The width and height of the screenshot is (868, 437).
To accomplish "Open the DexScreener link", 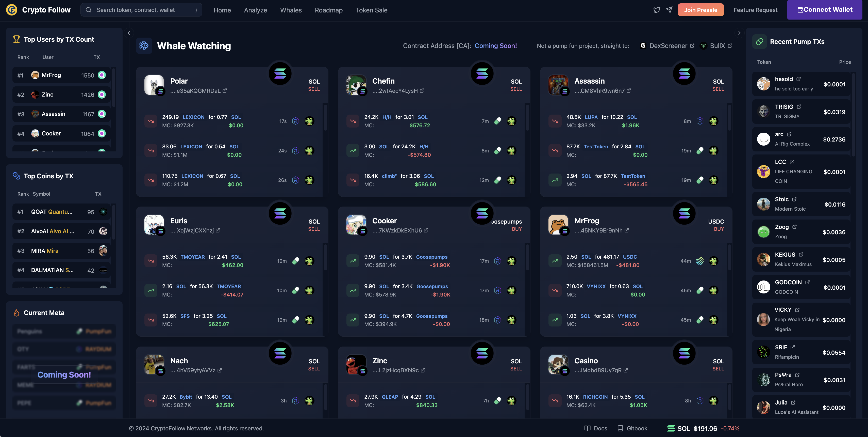I will tap(667, 46).
